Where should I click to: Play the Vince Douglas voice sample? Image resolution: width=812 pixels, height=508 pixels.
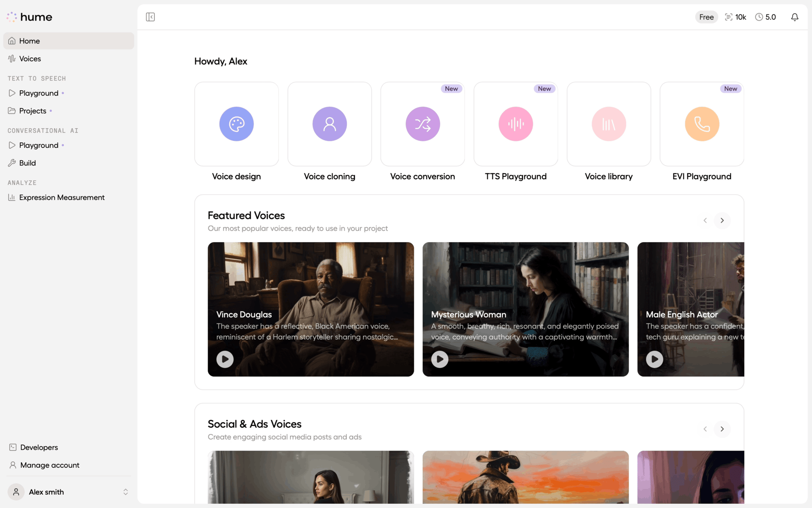(x=225, y=359)
